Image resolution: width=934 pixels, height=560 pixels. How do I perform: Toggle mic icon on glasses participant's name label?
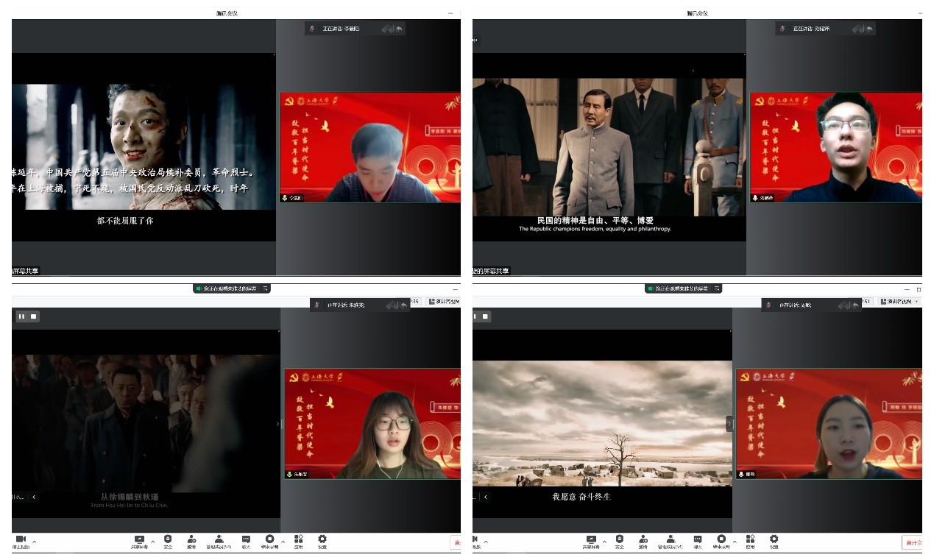289,475
